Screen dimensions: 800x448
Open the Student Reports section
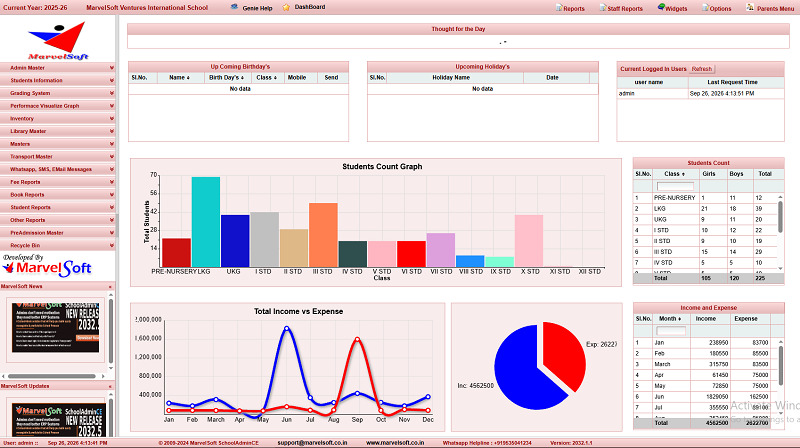[x=58, y=207]
